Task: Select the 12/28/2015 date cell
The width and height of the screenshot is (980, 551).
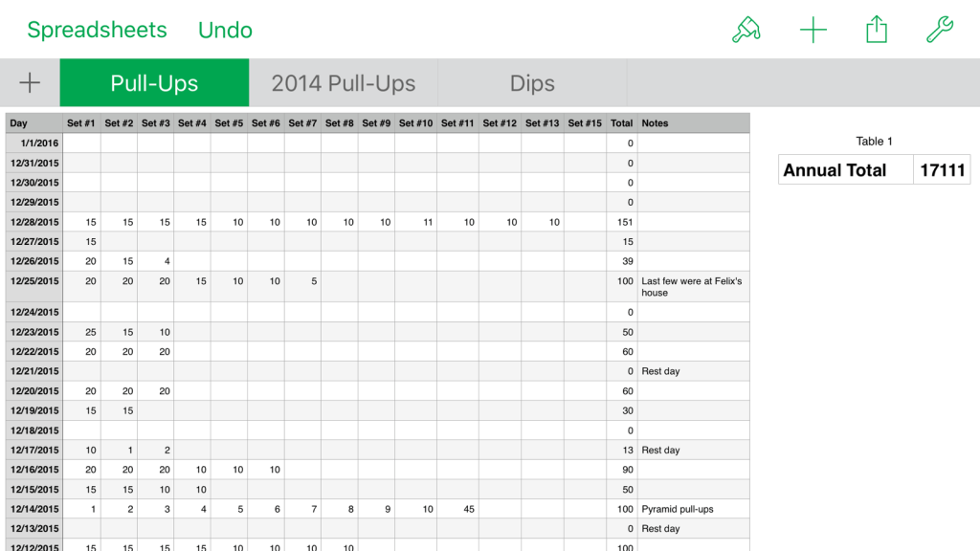Action: point(34,222)
